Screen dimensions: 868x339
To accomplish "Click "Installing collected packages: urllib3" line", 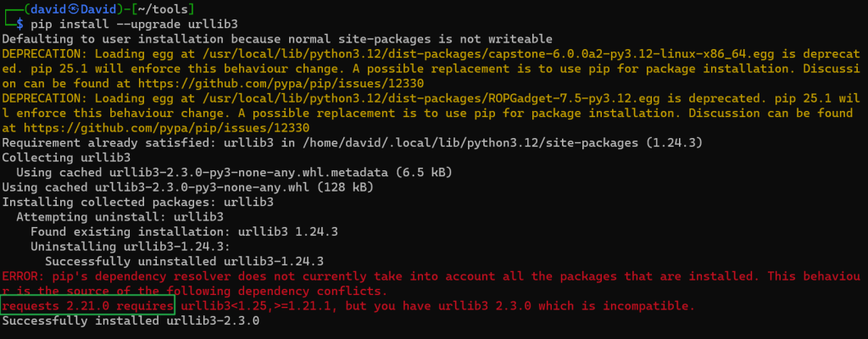I will 137,203.
